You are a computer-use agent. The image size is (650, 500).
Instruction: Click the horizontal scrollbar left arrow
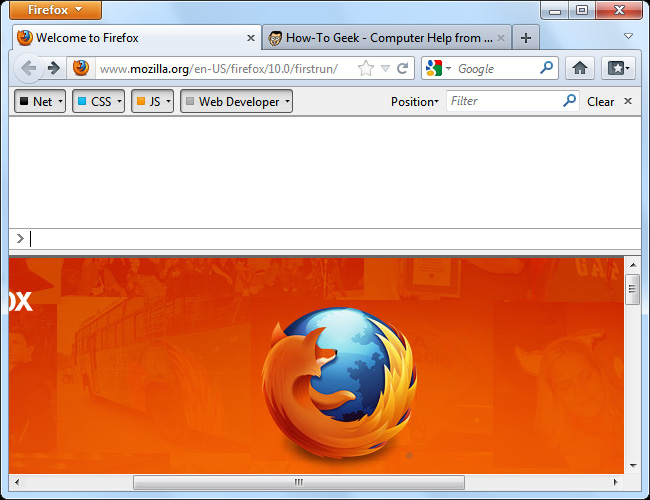pyautogui.click(x=17, y=482)
